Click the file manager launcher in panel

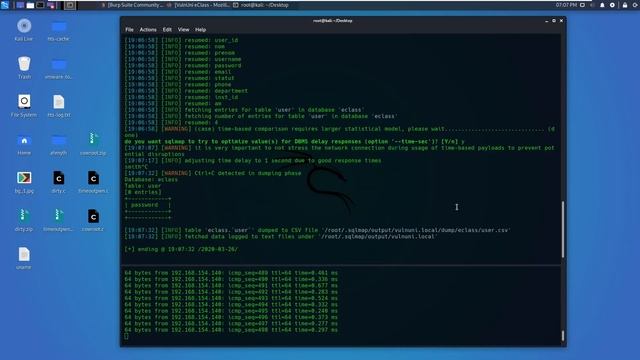tap(30, 5)
